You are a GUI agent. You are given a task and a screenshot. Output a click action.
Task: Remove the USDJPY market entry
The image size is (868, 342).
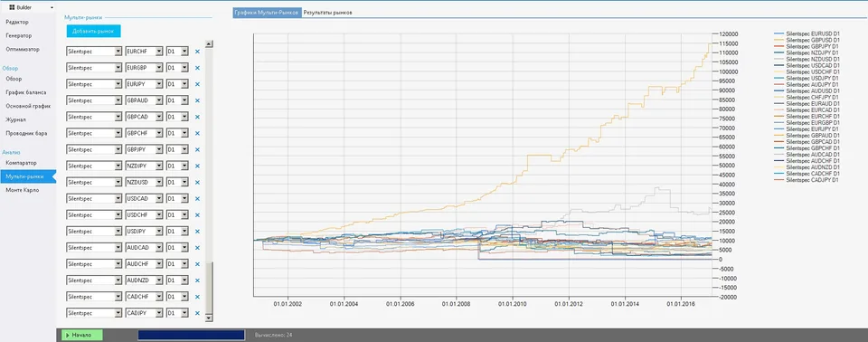197,231
